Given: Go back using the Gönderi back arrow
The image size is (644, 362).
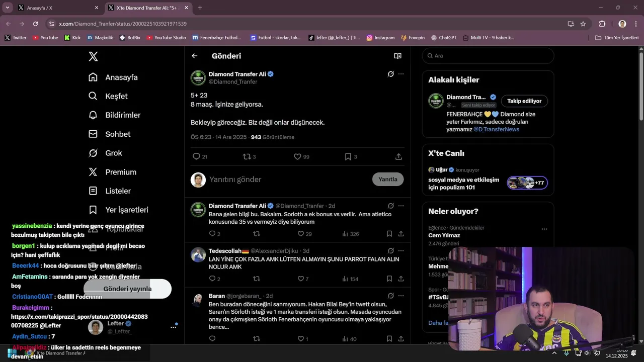Looking at the screenshot, I should coord(195,56).
